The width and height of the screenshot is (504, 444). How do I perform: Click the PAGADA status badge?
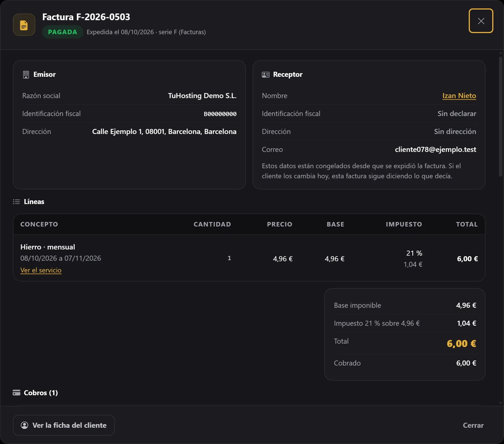pos(63,32)
